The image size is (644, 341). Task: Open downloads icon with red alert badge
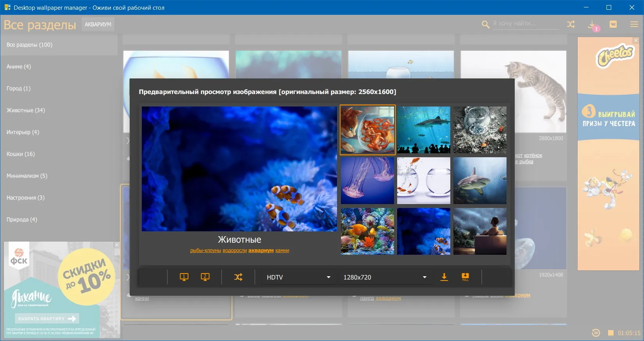592,25
